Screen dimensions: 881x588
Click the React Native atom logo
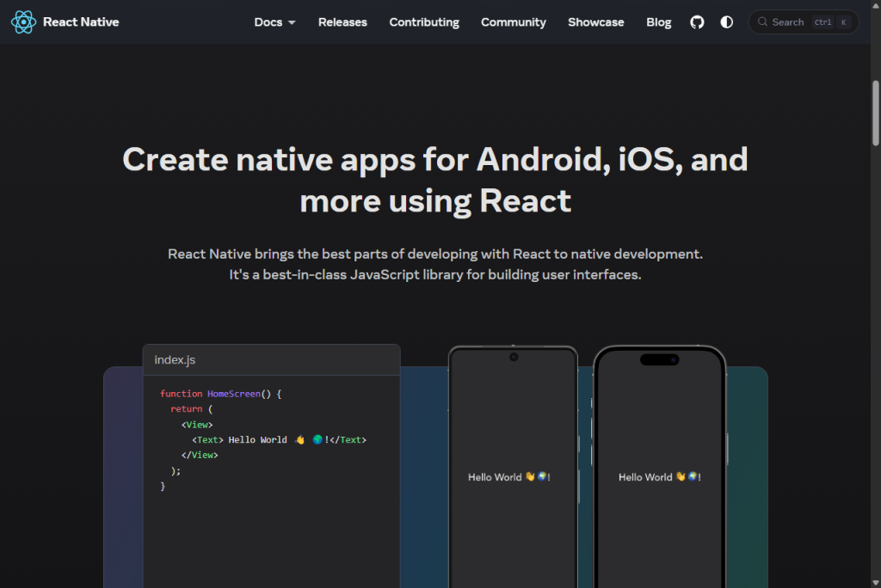tap(23, 21)
